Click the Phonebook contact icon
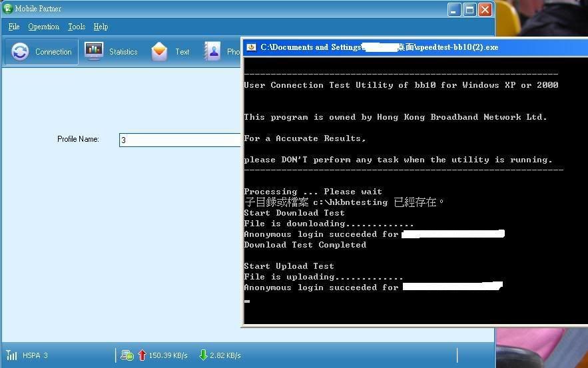The image size is (588, 368). tap(212, 51)
